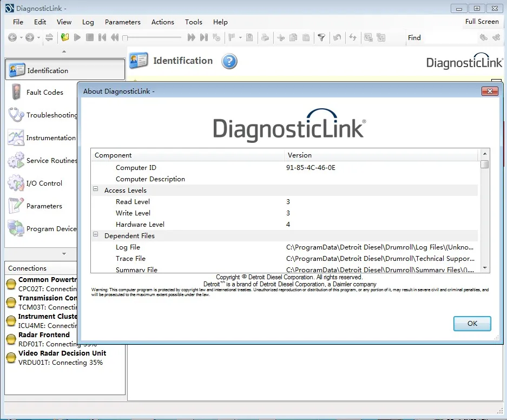Select the Computer ID row
The image size is (507, 420).
(x=285, y=168)
